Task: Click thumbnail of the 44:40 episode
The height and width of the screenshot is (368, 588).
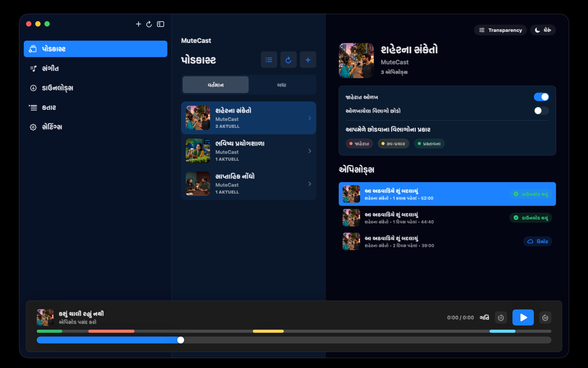Action: pos(351,218)
